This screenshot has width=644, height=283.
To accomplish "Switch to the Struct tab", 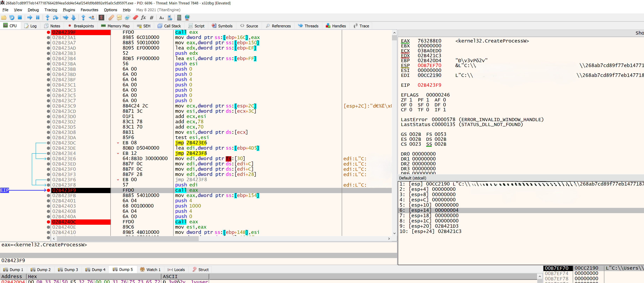I will point(200,269).
